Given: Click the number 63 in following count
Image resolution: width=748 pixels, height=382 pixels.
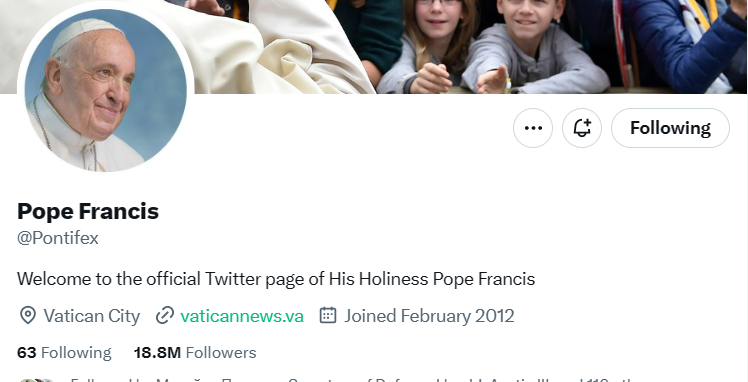Looking at the screenshot, I should click(x=27, y=352).
